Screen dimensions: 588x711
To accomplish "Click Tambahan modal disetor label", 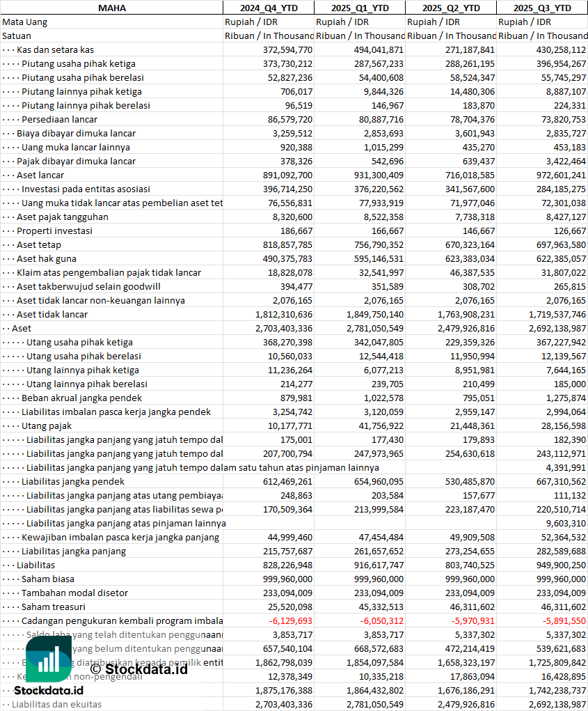I will [x=74, y=593].
